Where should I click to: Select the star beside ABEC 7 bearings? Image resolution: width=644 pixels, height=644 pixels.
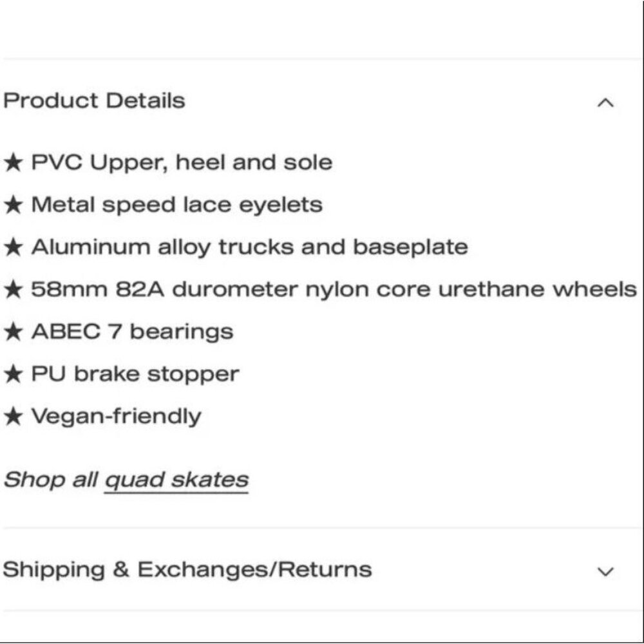click(13, 333)
